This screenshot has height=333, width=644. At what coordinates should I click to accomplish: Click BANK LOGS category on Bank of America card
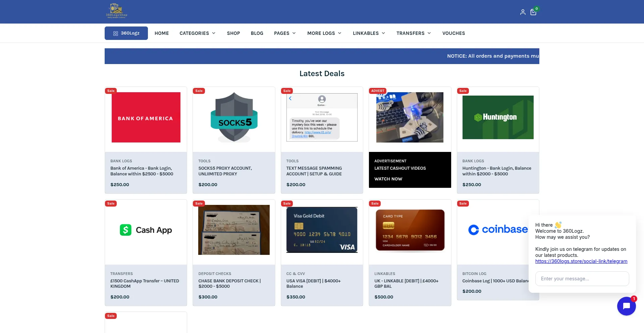point(121,161)
